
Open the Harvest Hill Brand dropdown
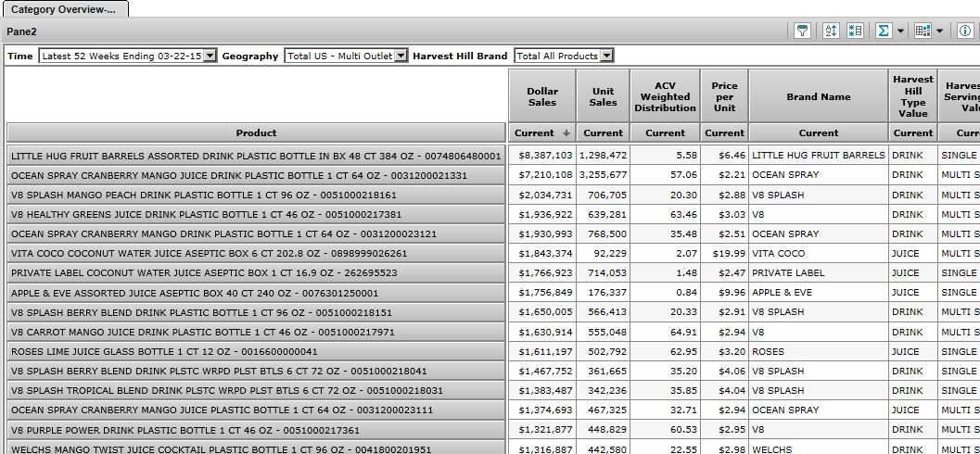(606, 56)
